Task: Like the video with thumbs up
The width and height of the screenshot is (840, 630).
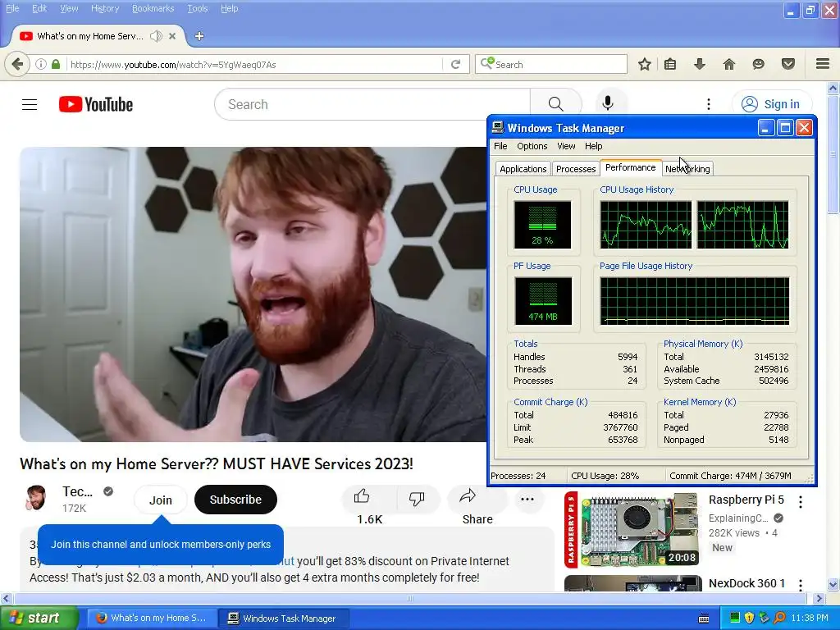Action: coord(369,498)
